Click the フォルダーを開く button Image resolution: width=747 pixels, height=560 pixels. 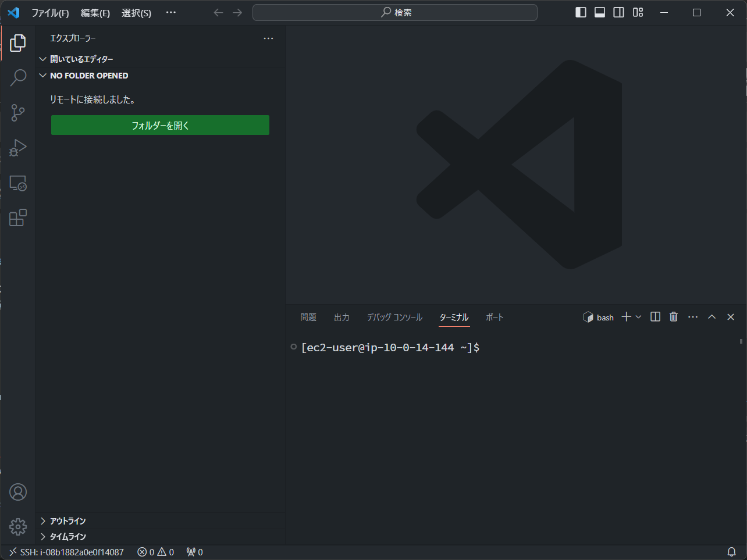tap(160, 125)
